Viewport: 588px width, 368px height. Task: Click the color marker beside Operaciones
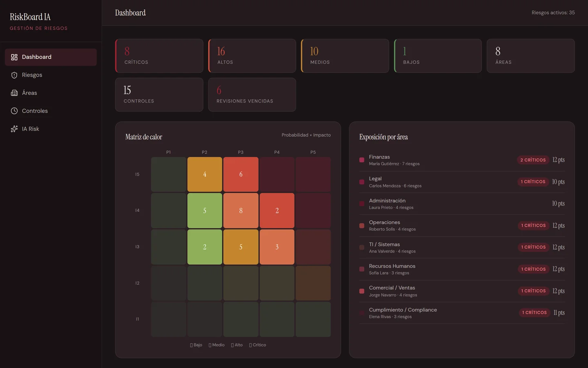[x=362, y=226]
